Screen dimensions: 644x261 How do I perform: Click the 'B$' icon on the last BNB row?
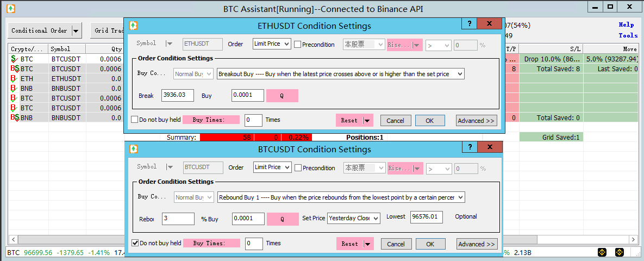(x=15, y=117)
